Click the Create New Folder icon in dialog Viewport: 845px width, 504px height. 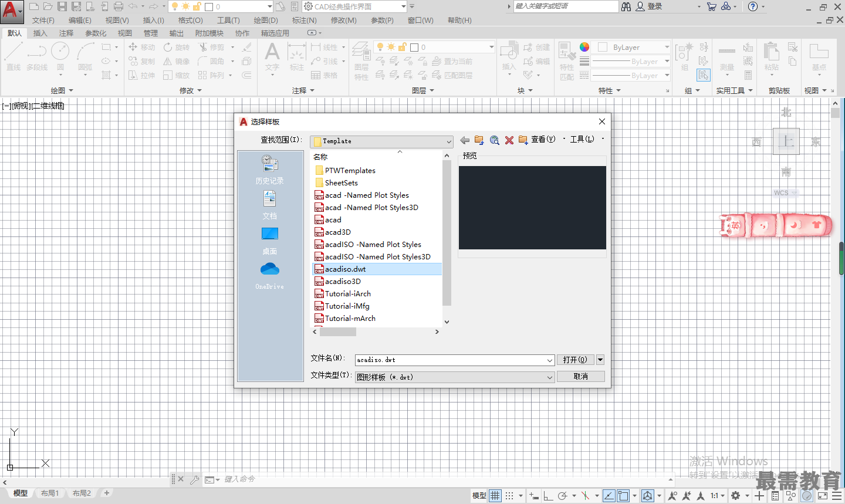point(523,140)
